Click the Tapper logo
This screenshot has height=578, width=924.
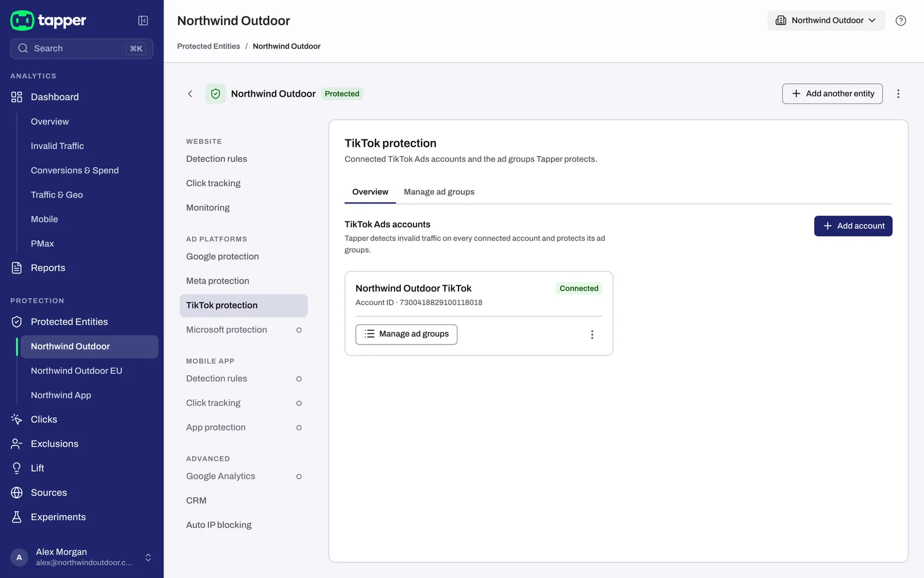click(x=49, y=21)
